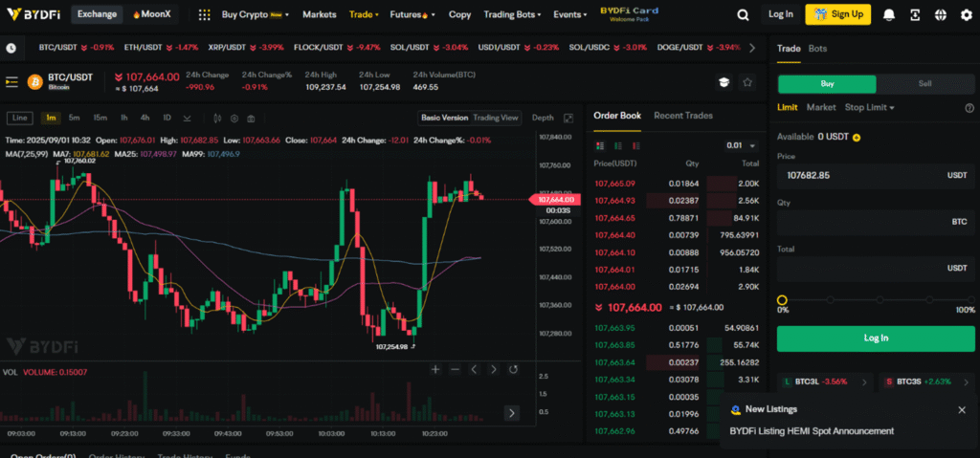Viewport: 980px width, 458px height.
Task: Take chart snapshot camera icon
Action: [x=251, y=119]
